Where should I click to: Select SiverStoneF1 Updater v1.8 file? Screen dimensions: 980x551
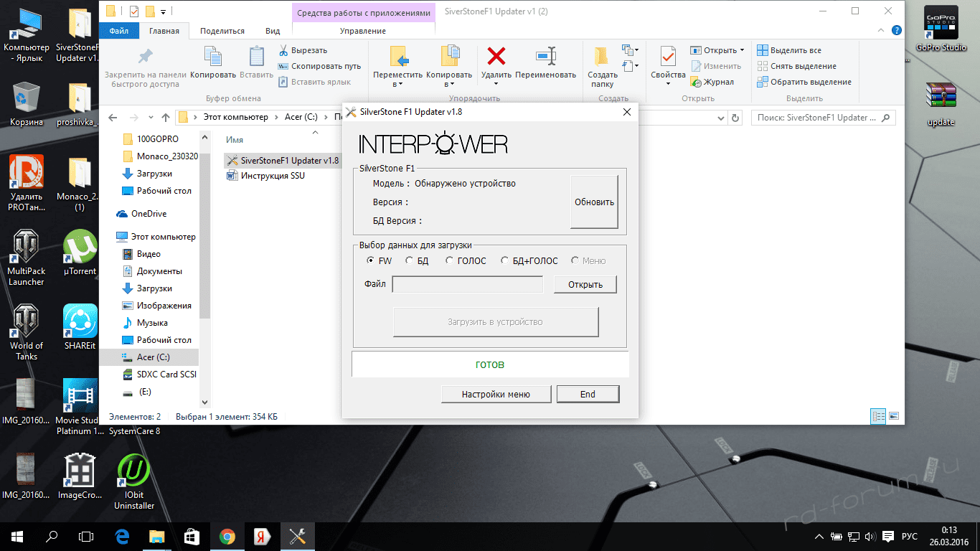282,160
